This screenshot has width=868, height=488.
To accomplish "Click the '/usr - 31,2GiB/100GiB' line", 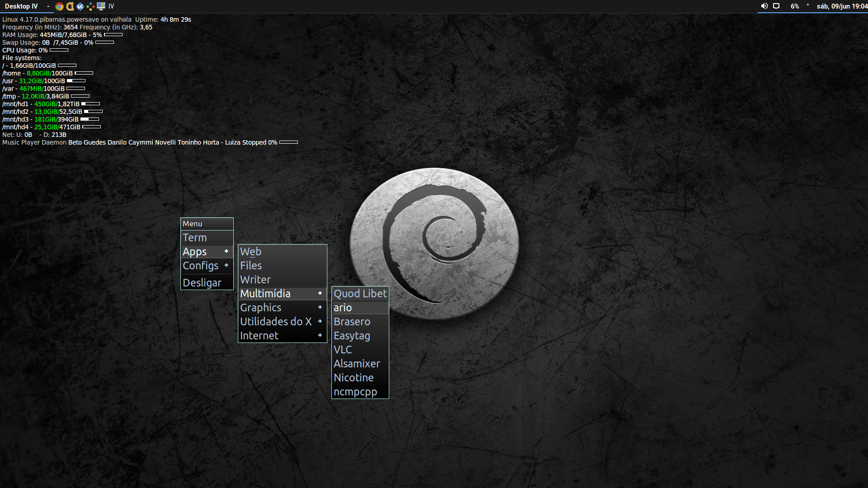I will pos(44,81).
